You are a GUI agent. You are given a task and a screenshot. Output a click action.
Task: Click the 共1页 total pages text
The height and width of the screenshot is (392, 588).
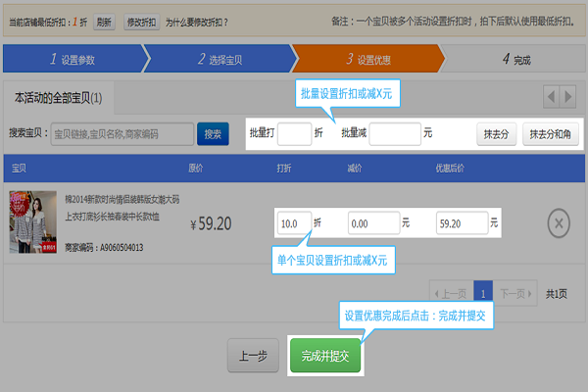tap(556, 294)
